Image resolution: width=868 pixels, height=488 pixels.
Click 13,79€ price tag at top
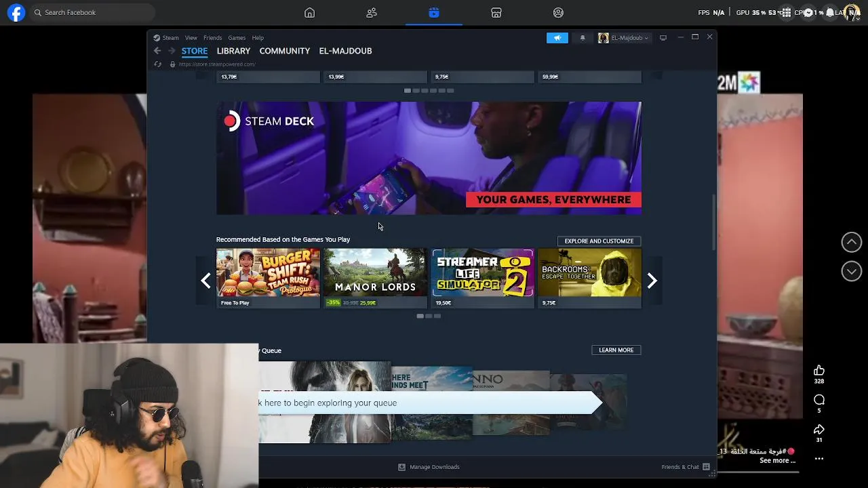coord(229,77)
